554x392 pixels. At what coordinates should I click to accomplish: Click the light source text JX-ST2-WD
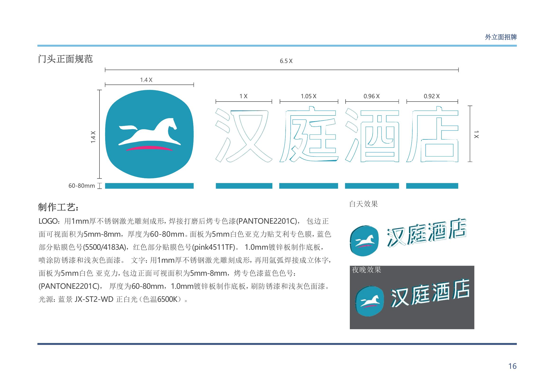[x=94, y=299]
